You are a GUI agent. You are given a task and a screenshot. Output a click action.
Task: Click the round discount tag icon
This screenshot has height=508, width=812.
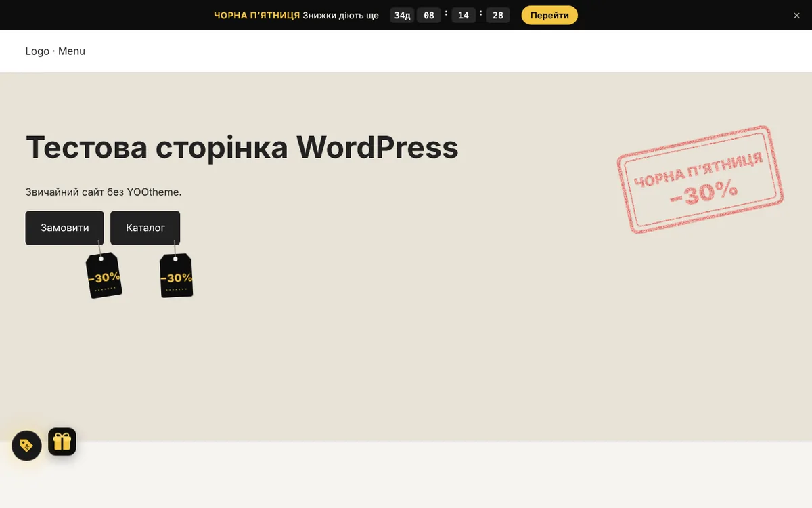[27, 446]
